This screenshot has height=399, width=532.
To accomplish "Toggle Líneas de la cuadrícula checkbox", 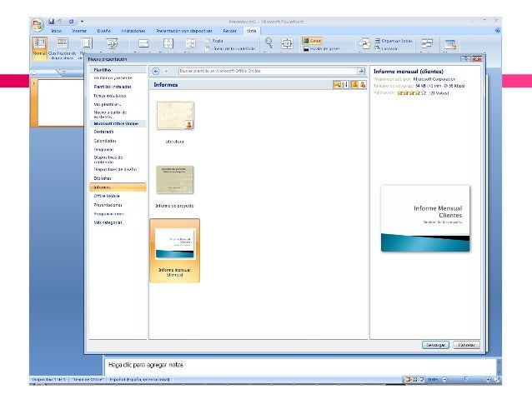I will pyautogui.click(x=208, y=48).
